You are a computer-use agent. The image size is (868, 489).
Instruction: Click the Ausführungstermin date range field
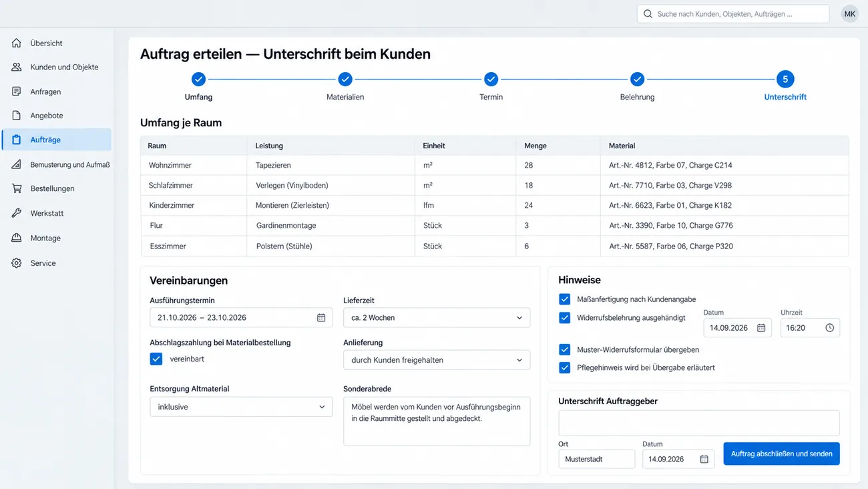[241, 317]
